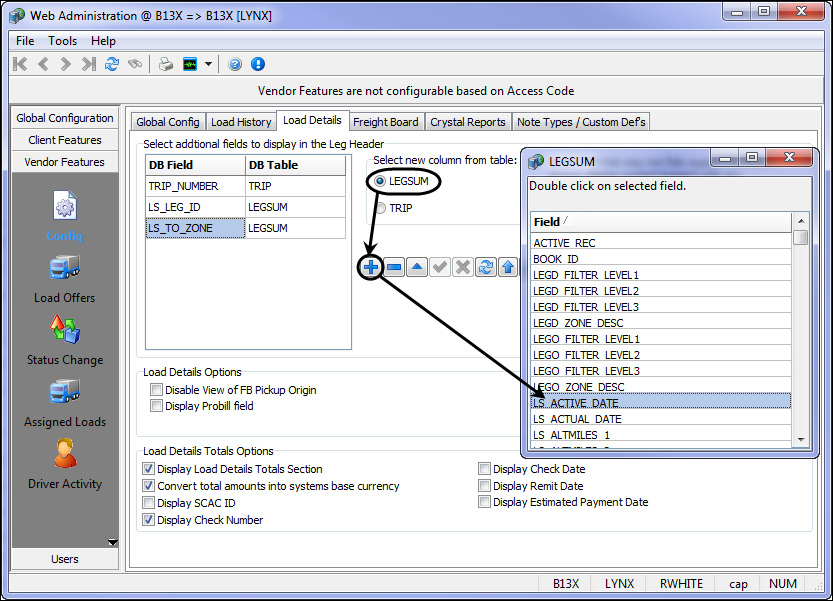Open the Driver Activity sidebar icon
The height and width of the screenshot is (601, 833).
click(65, 453)
